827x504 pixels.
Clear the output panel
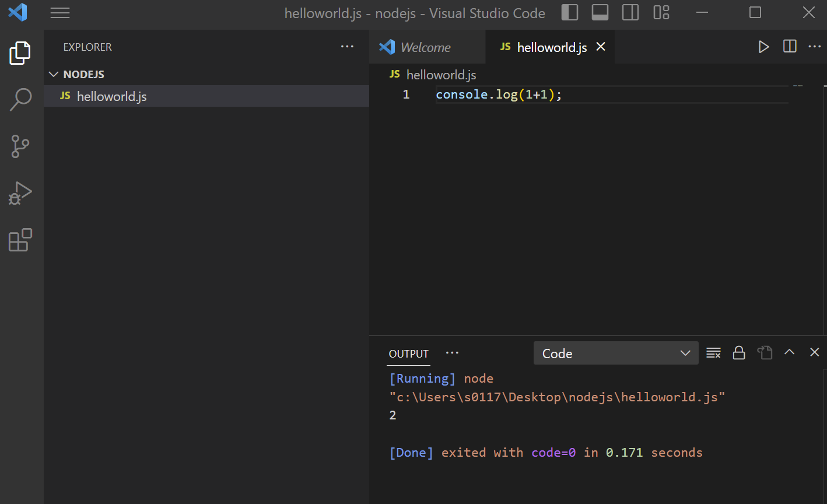pos(713,353)
